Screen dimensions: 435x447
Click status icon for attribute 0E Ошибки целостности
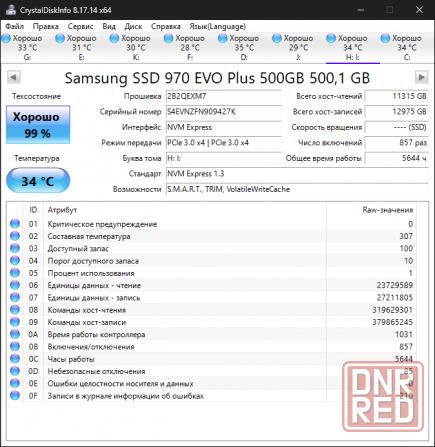click(x=15, y=383)
